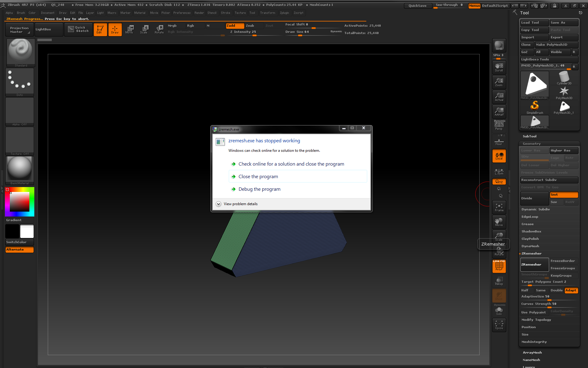This screenshot has width=588, height=368.
Task: Open the Preferences menu
Action: (x=182, y=13)
